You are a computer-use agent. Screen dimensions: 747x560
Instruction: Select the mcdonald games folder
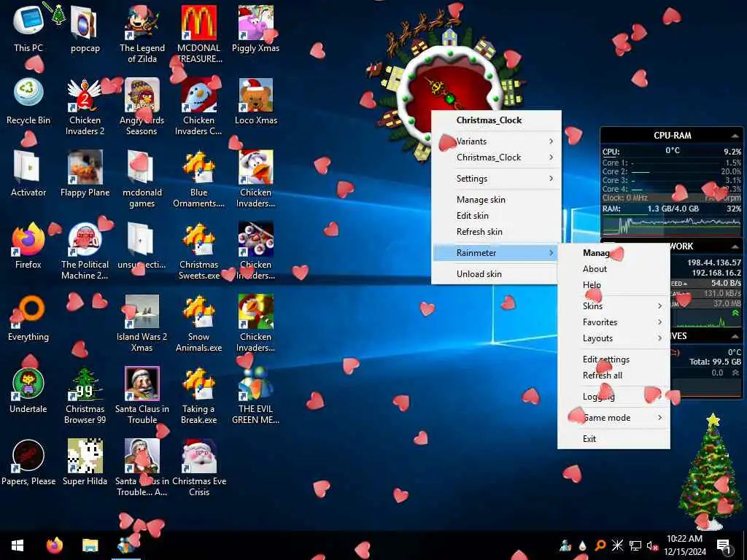142,179
